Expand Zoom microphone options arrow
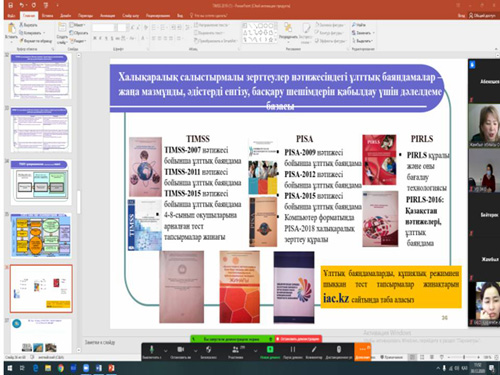Screen dimensions: 500x375 (x=166, y=350)
